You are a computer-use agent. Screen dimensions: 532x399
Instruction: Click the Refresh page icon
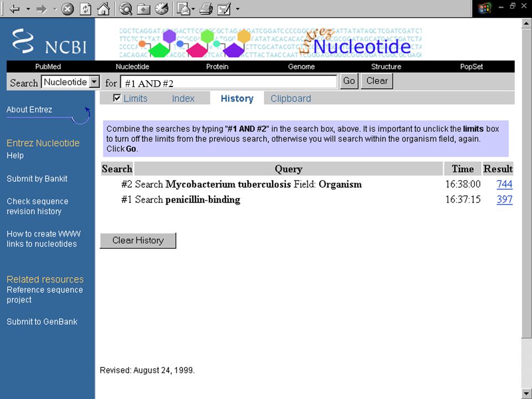(85, 8)
